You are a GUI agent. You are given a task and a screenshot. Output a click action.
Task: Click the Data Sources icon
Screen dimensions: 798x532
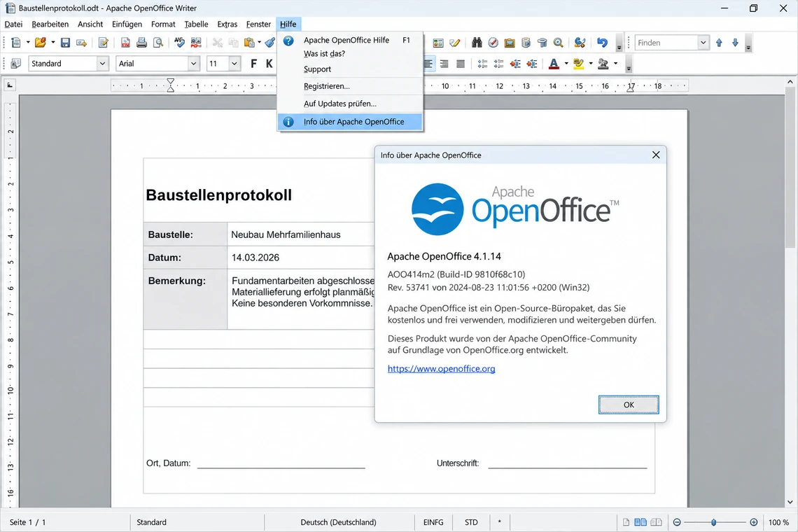tap(526, 43)
